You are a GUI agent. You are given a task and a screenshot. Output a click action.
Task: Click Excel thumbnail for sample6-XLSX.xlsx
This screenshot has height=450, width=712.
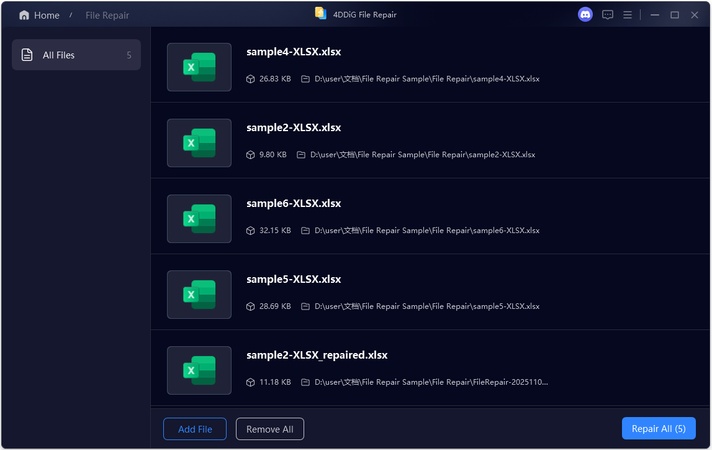(199, 219)
